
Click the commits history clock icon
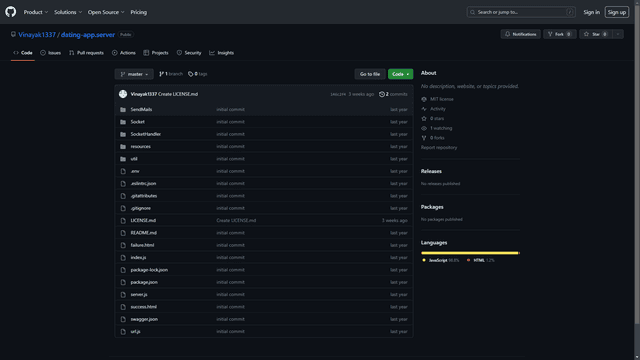point(382,94)
